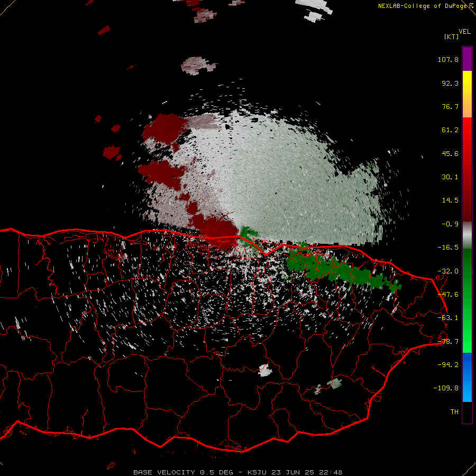The width and height of the screenshot is (476, 476).
Task: Select the -0.9 legend value
Action: click(450, 224)
